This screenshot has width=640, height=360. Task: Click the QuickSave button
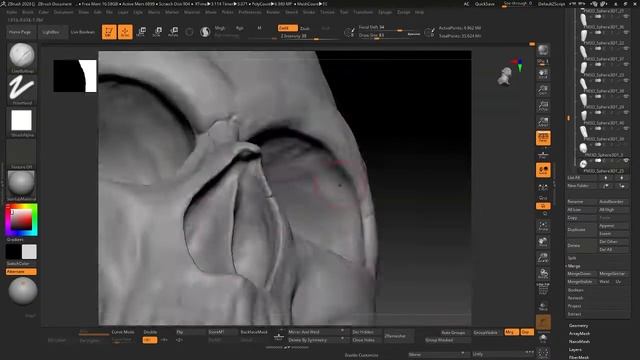[484, 4]
